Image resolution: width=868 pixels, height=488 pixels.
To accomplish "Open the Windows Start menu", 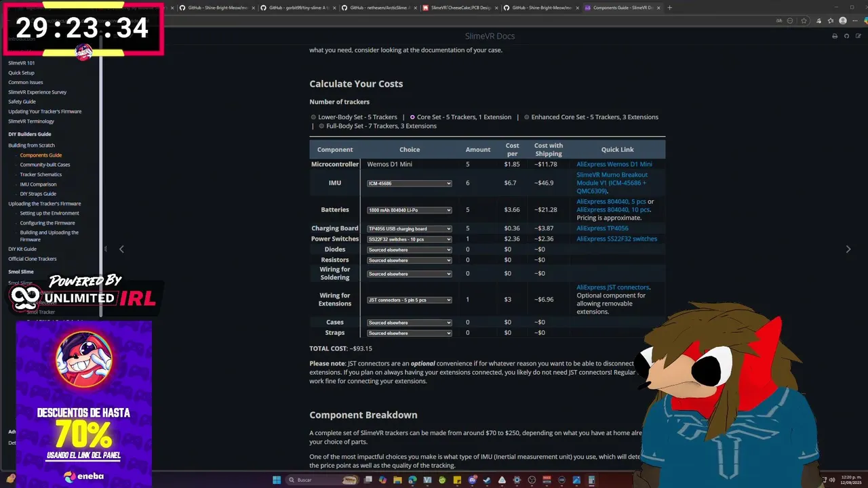I will click(277, 480).
